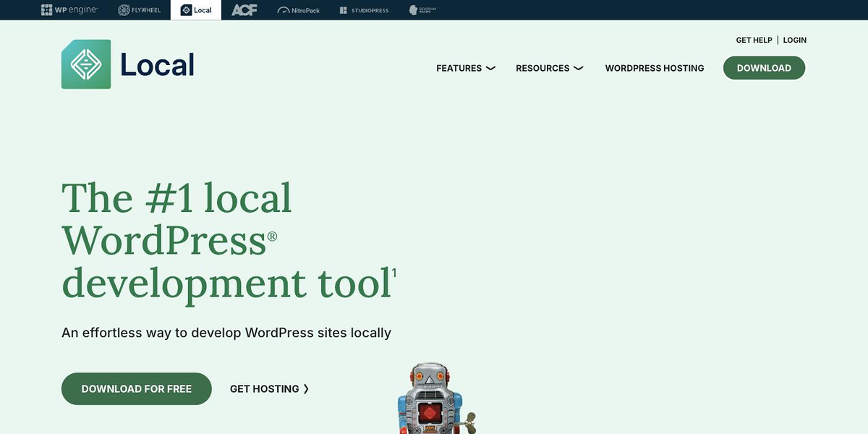The width and height of the screenshot is (868, 434).
Task: Open the NitroPack logo link
Action: pos(298,10)
